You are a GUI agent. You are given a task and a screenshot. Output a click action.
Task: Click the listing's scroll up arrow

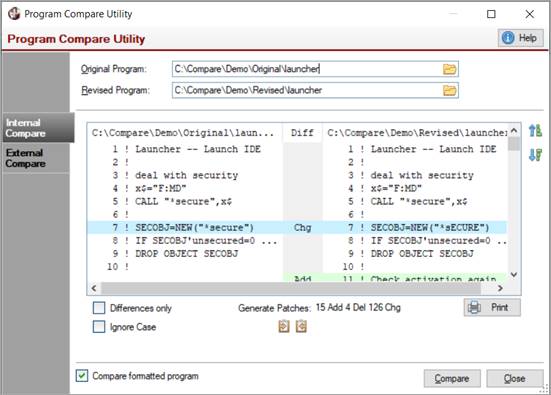tap(514, 131)
